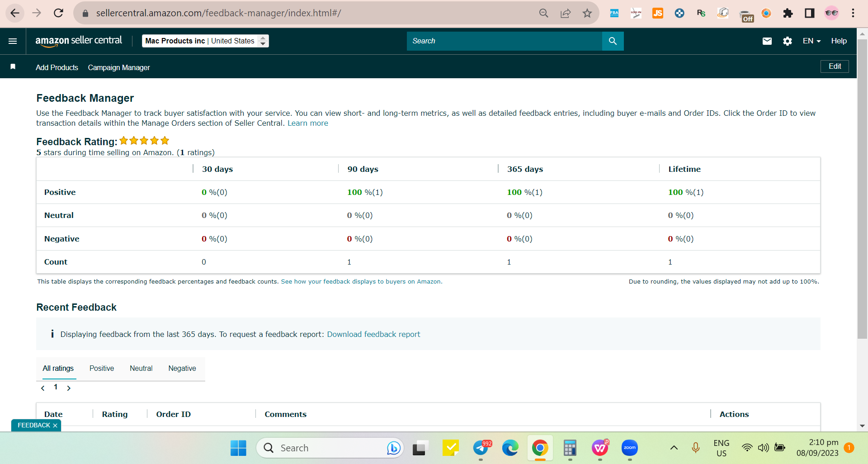
Task: Switch to the Neutral feedback tab
Action: (141, 369)
